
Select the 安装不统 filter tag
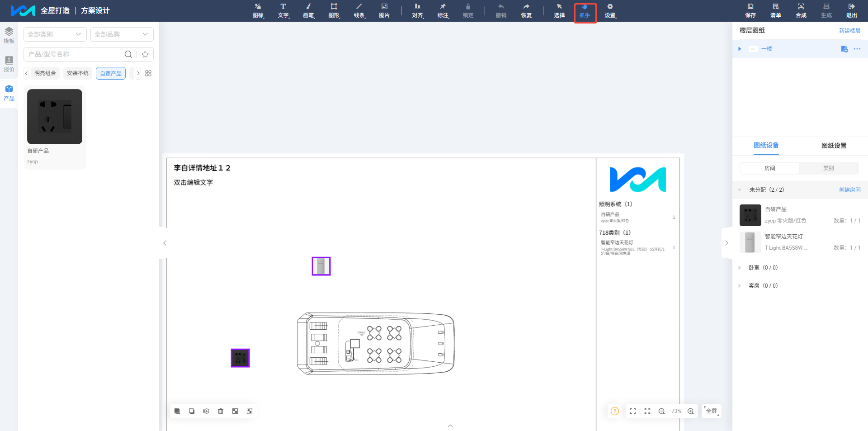[78, 73]
